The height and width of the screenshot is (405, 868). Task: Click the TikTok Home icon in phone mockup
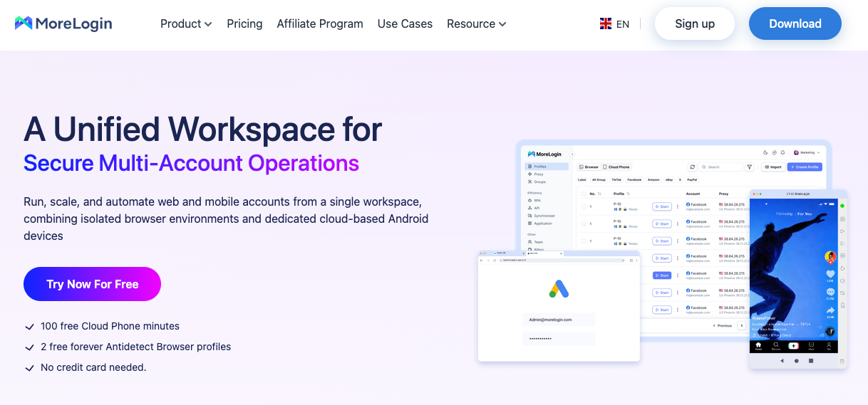click(758, 346)
